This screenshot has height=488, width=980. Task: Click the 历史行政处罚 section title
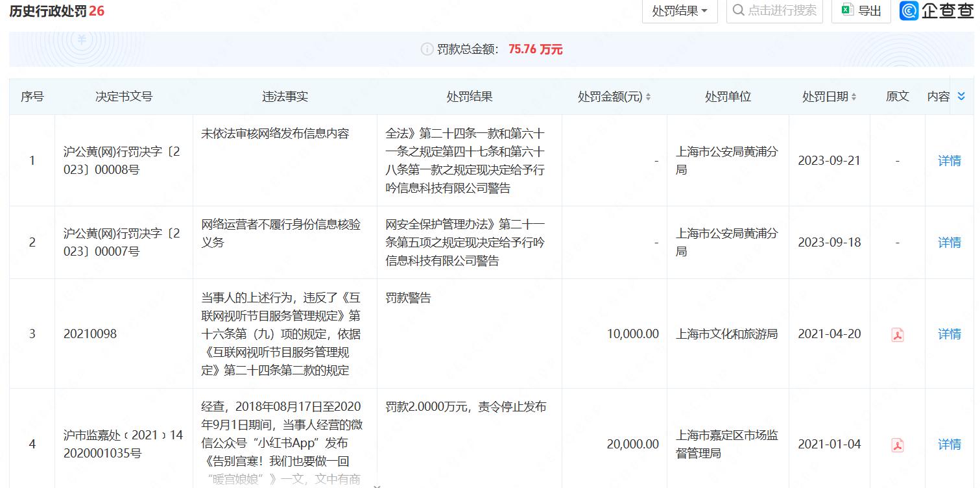[49, 11]
